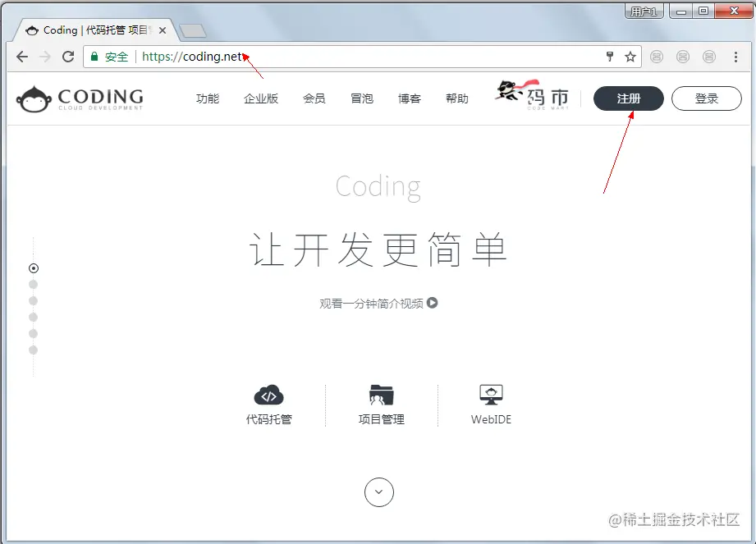Open the Chrome three-dot menu
This screenshot has width=756, height=544.
[735, 57]
